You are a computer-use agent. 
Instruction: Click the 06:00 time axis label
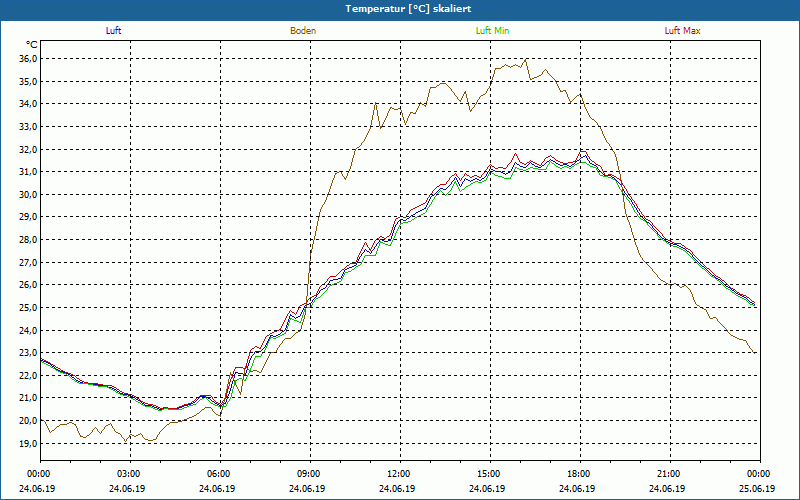coord(218,474)
